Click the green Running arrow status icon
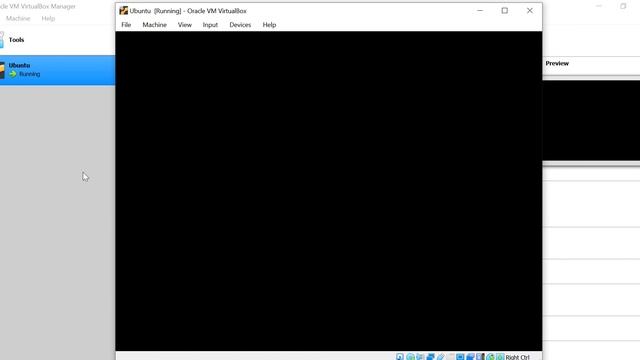The width and height of the screenshot is (640, 360). (x=13, y=74)
